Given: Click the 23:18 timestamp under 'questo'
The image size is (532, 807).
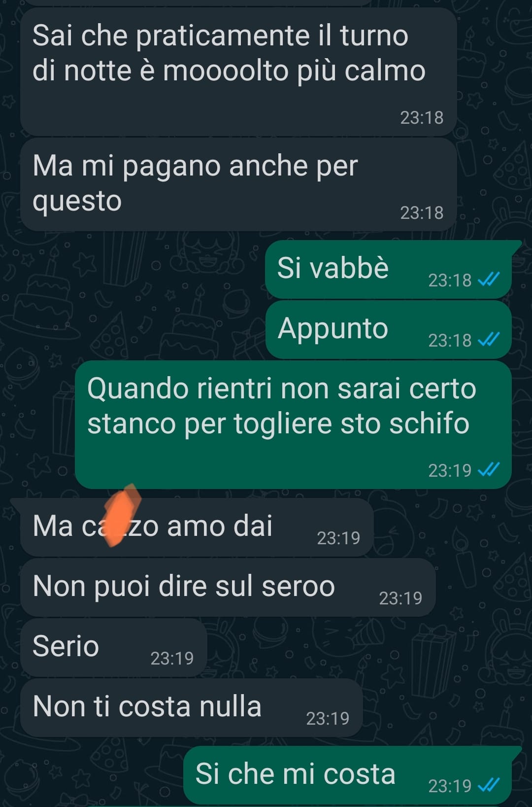Looking at the screenshot, I should (x=422, y=213).
